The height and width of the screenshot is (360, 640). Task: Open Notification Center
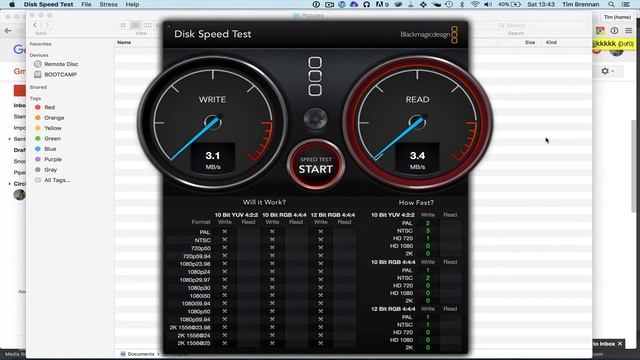coord(626,4)
